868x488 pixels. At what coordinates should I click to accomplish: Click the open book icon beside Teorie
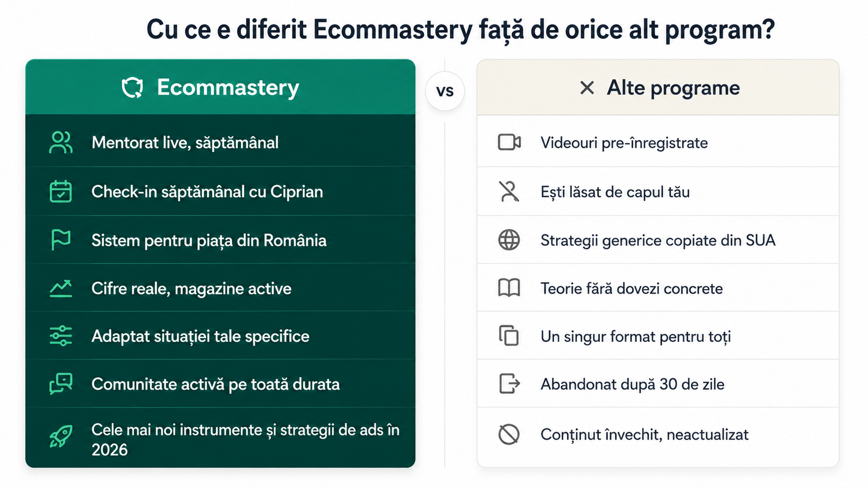(x=509, y=288)
